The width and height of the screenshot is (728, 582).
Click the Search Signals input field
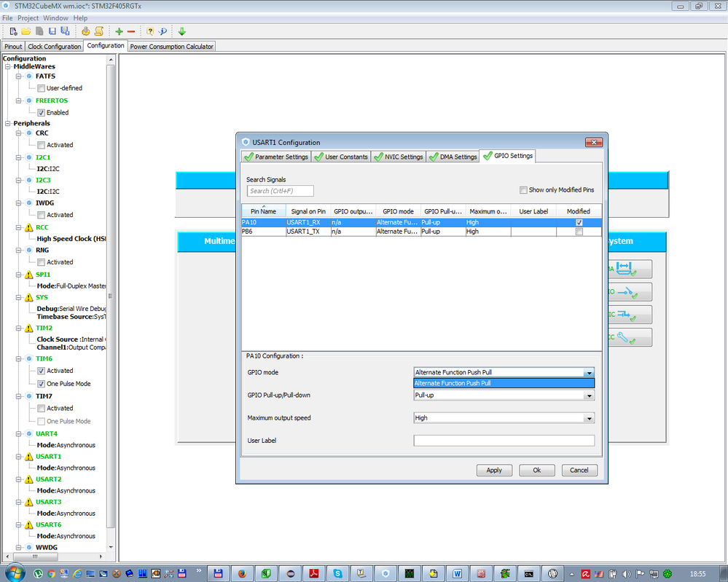pos(280,191)
